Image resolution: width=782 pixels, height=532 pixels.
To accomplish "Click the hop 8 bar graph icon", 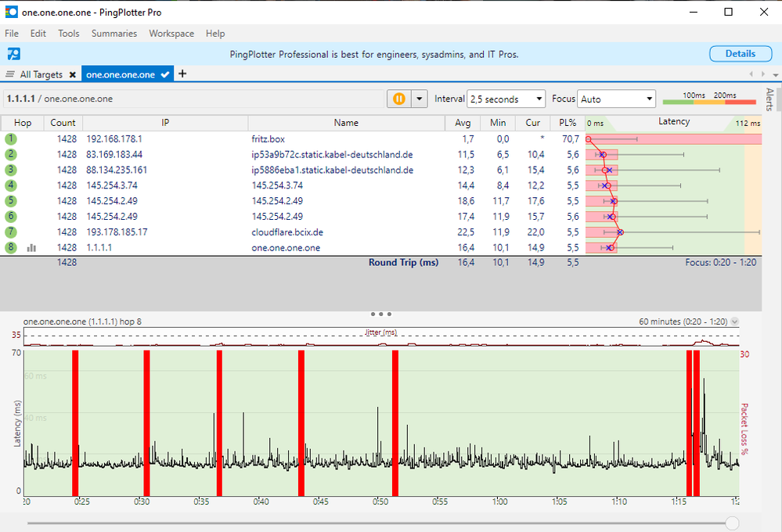I will pyautogui.click(x=32, y=248).
